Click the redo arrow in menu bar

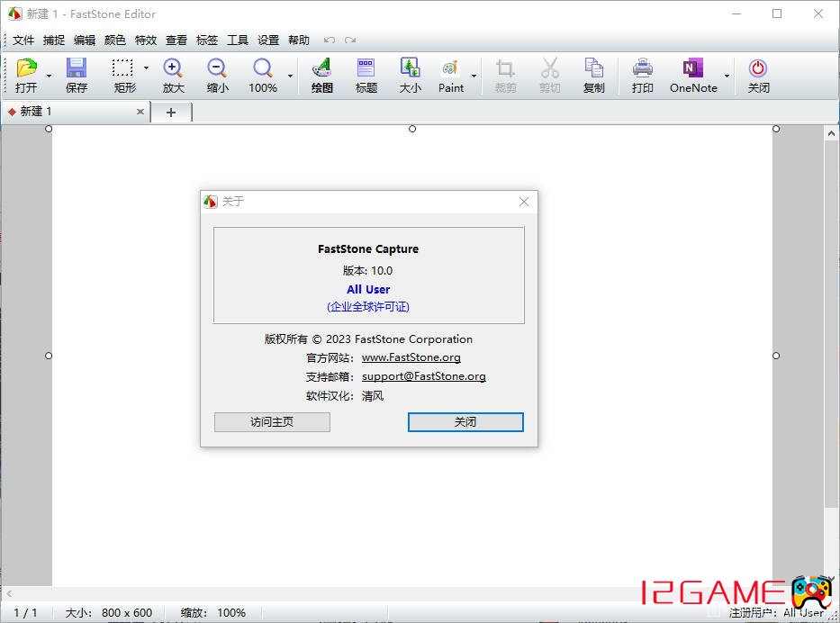(350, 41)
